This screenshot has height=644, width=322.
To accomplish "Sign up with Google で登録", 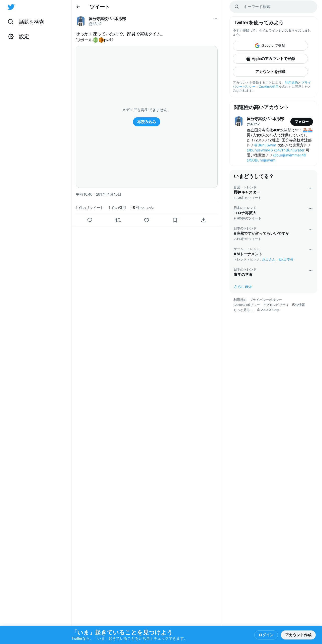I will tap(270, 46).
